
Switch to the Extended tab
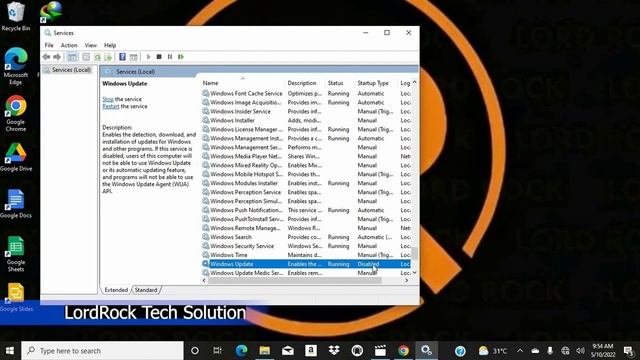(x=116, y=290)
